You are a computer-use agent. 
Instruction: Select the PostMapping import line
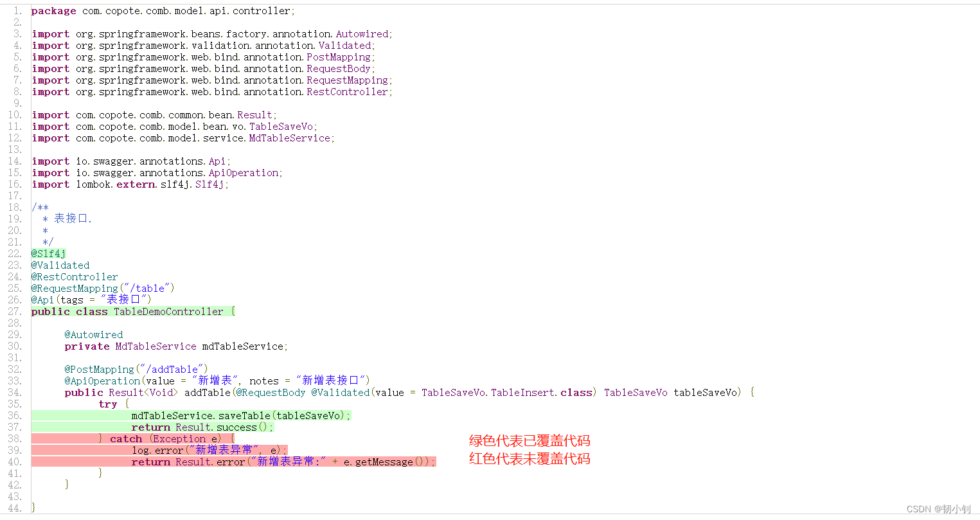204,57
